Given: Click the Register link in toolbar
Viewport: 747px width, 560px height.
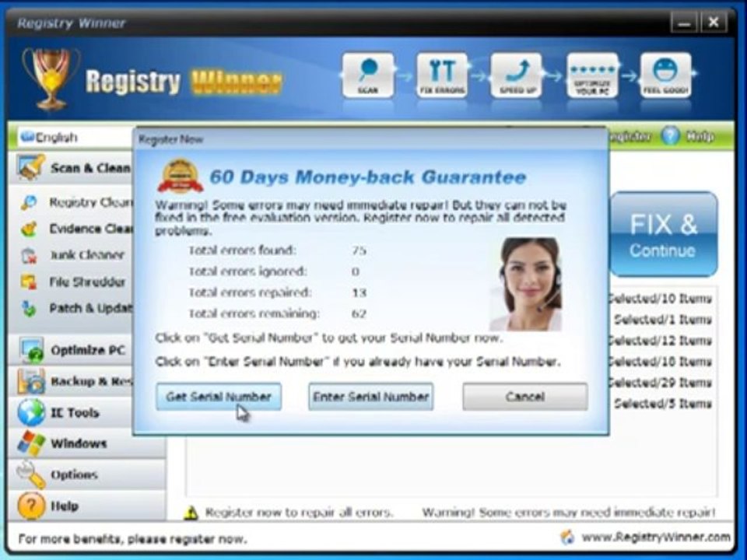Looking at the screenshot, I should [630, 137].
